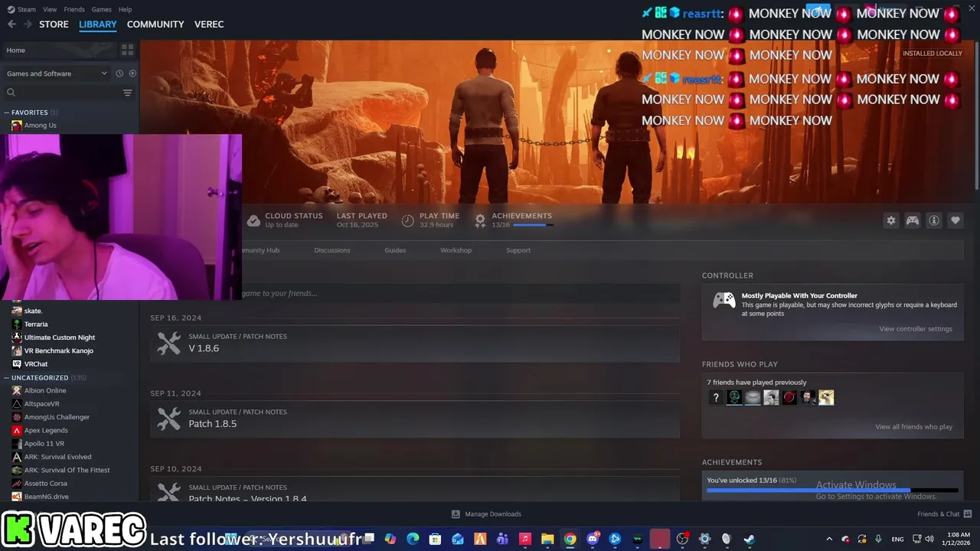The width and height of the screenshot is (980, 551).
Task: Open the Games menu
Action: 101,9
